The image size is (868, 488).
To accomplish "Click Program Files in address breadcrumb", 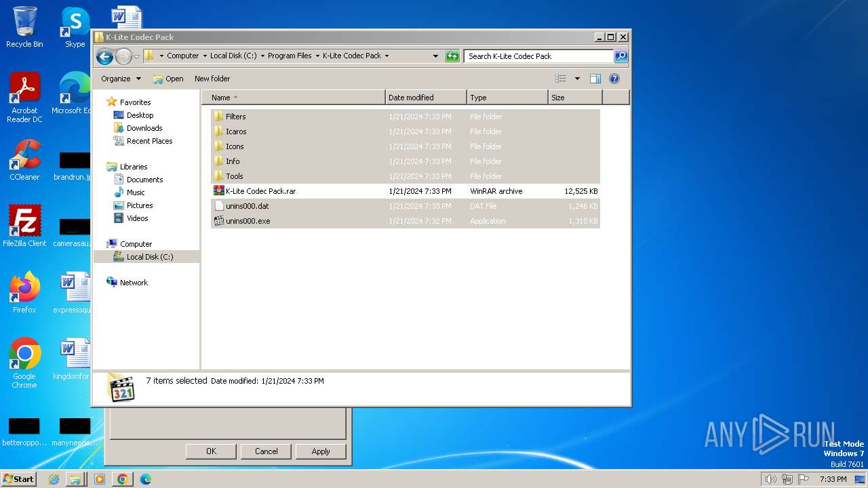I will coord(290,56).
